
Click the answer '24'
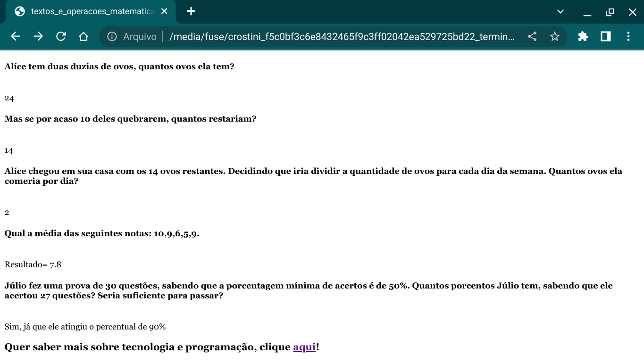tap(9, 98)
